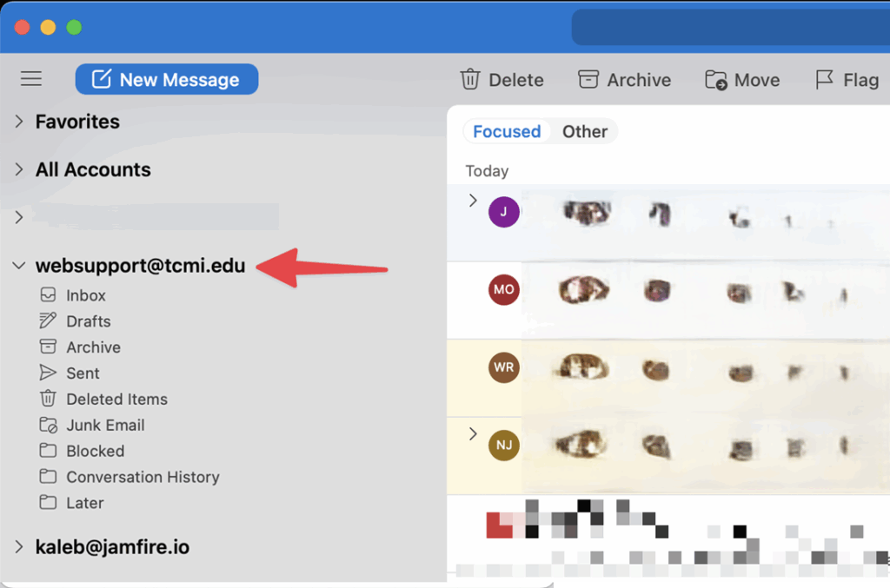This screenshot has height=588, width=890.
Task: Select the Sent folder
Action: (83, 373)
